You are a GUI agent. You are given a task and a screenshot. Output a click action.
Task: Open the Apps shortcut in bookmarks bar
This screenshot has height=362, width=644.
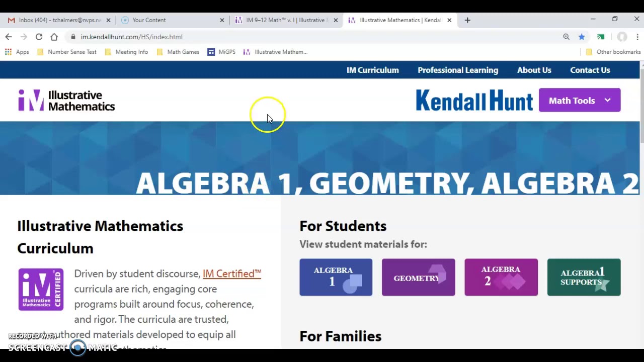(x=17, y=52)
